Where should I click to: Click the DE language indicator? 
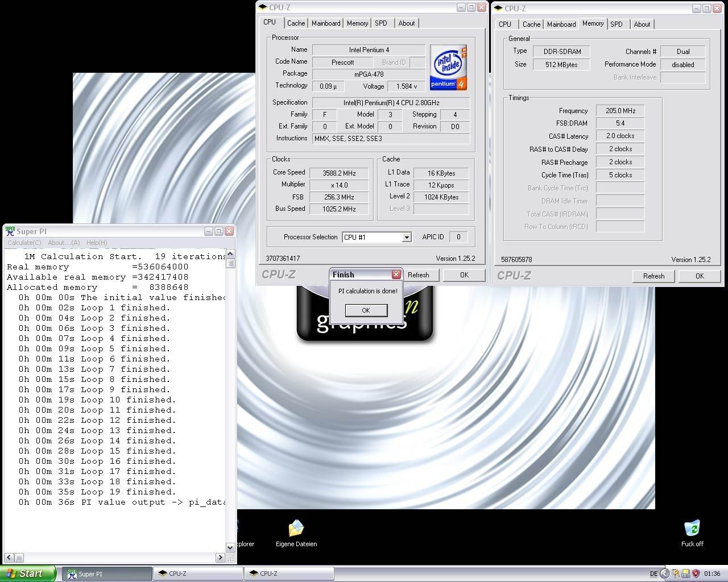(653, 573)
